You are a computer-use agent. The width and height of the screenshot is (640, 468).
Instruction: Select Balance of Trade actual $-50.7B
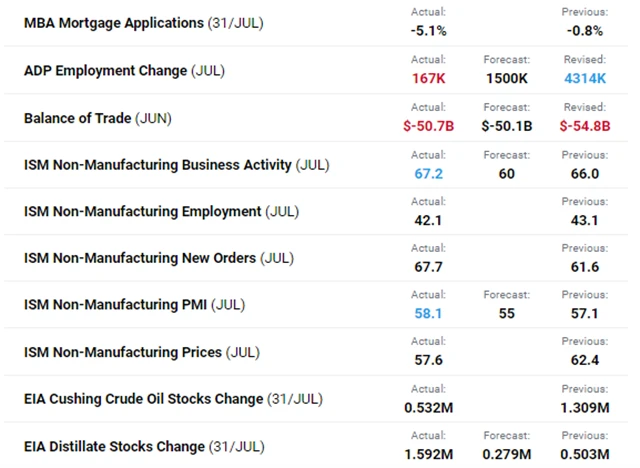(428, 125)
